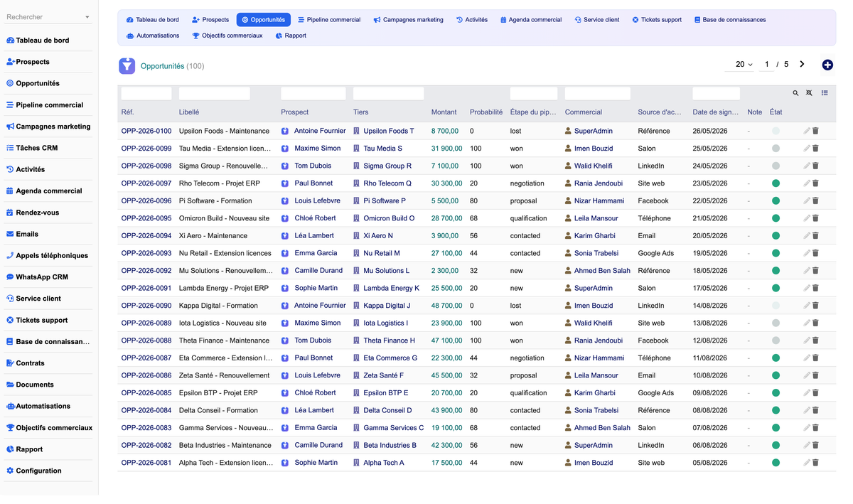Open the Rapport tab in top navigation
The image size is (853, 504).
coord(291,36)
